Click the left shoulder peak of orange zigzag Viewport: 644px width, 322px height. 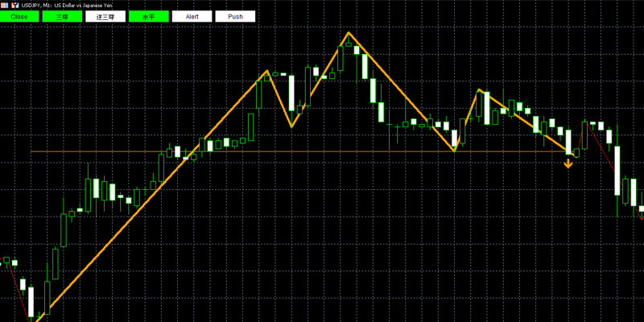point(267,71)
